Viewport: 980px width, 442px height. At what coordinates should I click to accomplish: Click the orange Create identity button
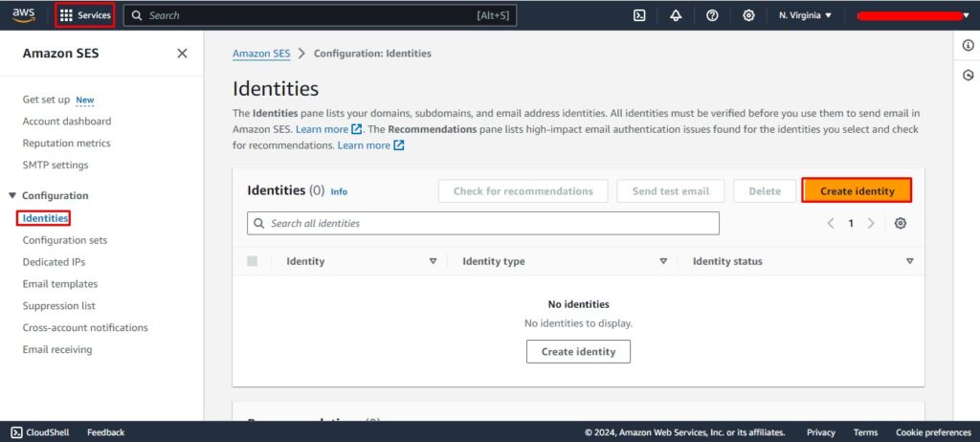857,190
